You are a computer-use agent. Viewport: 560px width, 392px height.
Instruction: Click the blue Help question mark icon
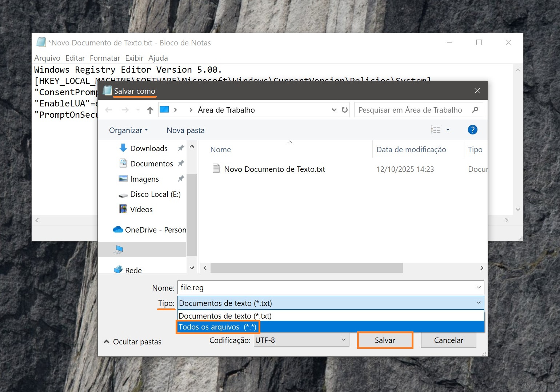coord(472,130)
